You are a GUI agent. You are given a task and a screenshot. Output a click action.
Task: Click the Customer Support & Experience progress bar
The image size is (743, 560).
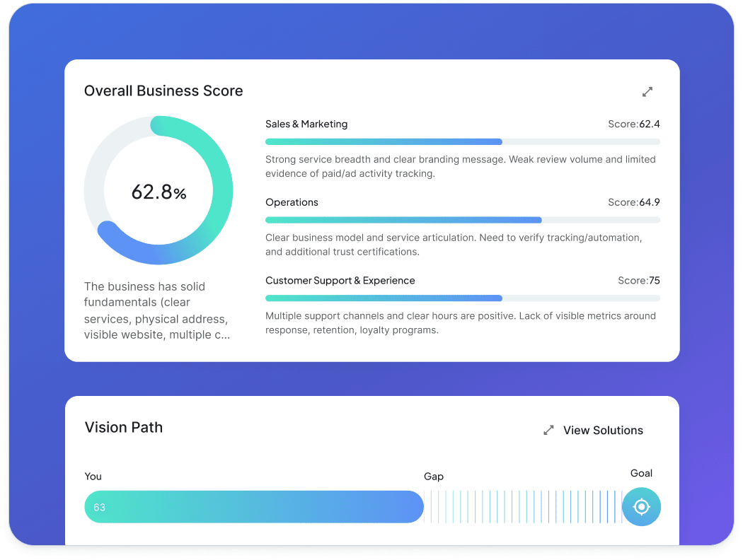[462, 298]
